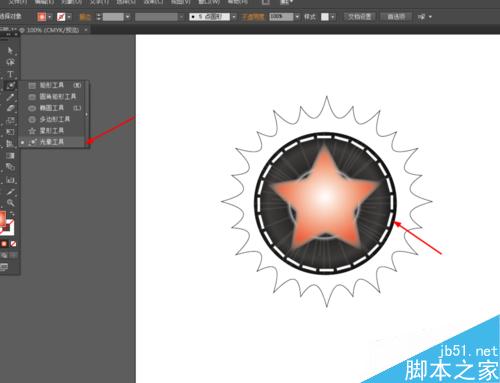
Task: Close the document tab
Action: click(x=86, y=30)
